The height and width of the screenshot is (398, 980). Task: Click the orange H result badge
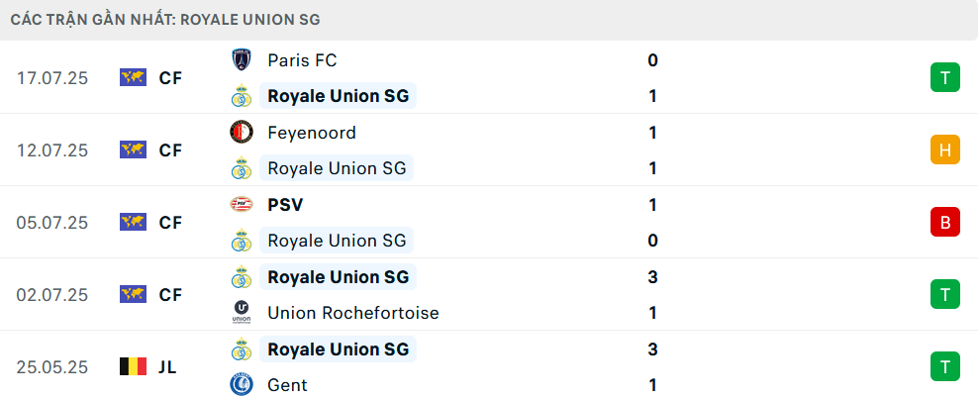945,149
